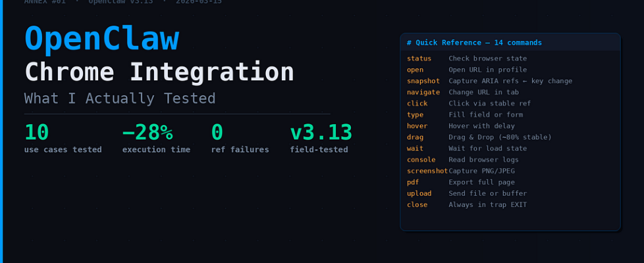Image resolution: width=644 pixels, height=263 pixels.
Task: Click the "pdf" command entry
Action: 413,182
